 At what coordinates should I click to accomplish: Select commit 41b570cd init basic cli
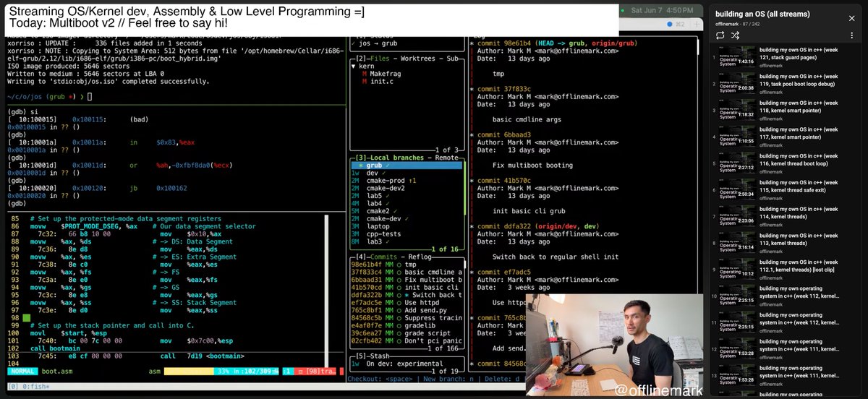pos(406,287)
